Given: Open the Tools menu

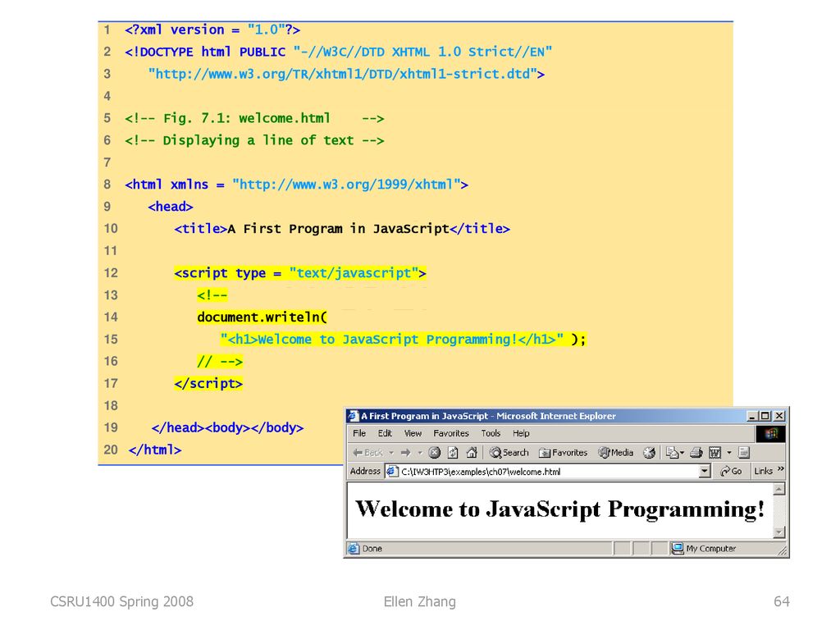Looking at the screenshot, I should (x=491, y=433).
